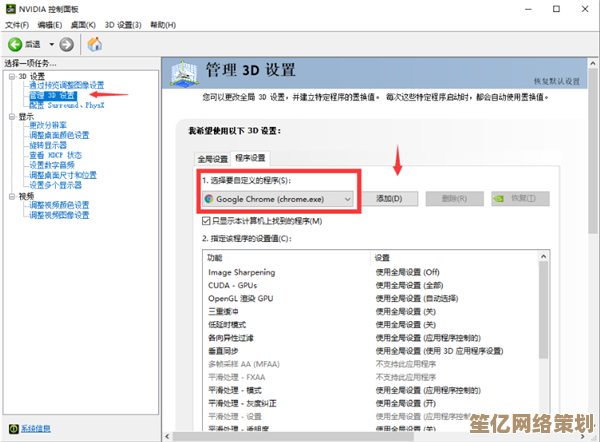Open the 文件(F) menu
This screenshot has height=442, width=600.
click(x=17, y=24)
